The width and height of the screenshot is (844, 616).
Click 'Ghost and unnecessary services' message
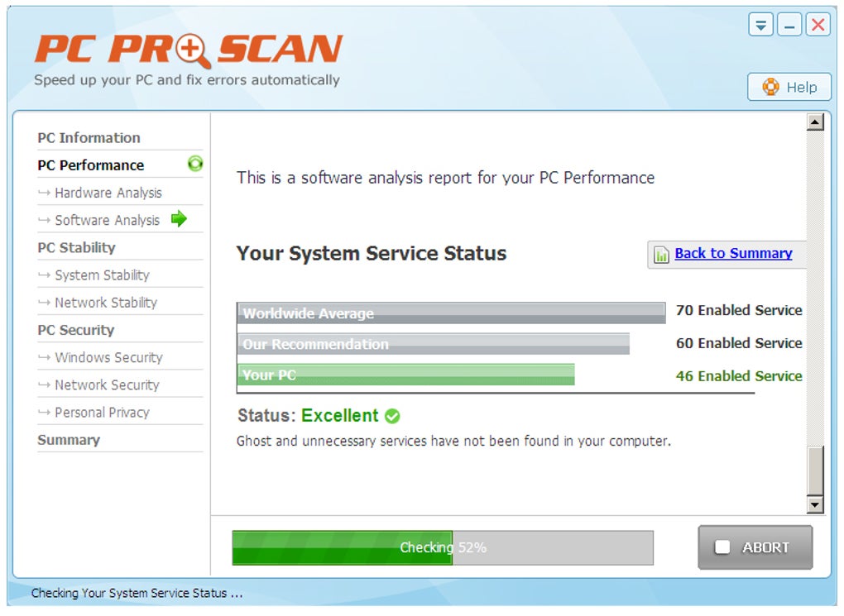point(453,442)
